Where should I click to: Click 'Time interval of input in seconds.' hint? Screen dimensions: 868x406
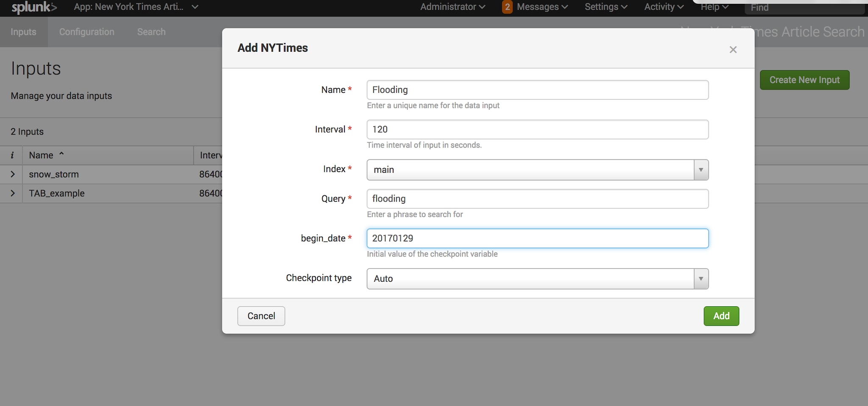coord(424,145)
